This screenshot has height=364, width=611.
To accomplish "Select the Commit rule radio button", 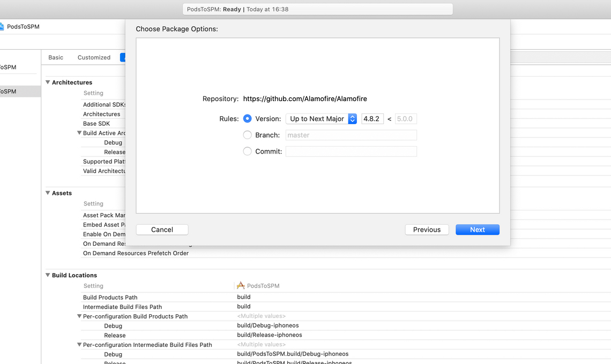I will tap(248, 151).
